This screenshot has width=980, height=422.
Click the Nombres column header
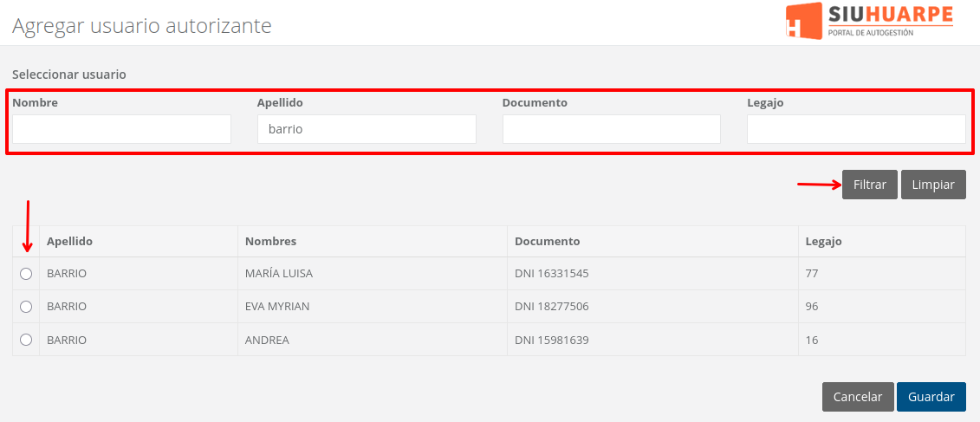[271, 241]
